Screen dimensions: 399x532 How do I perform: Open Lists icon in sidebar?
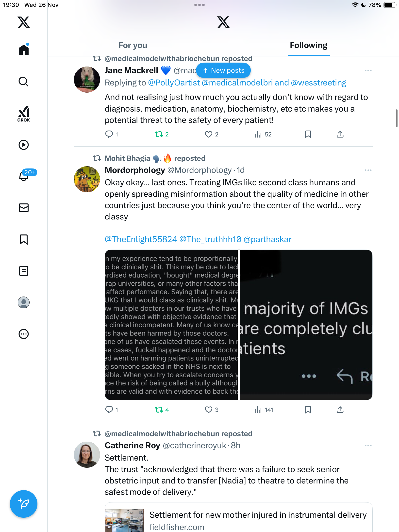24,271
